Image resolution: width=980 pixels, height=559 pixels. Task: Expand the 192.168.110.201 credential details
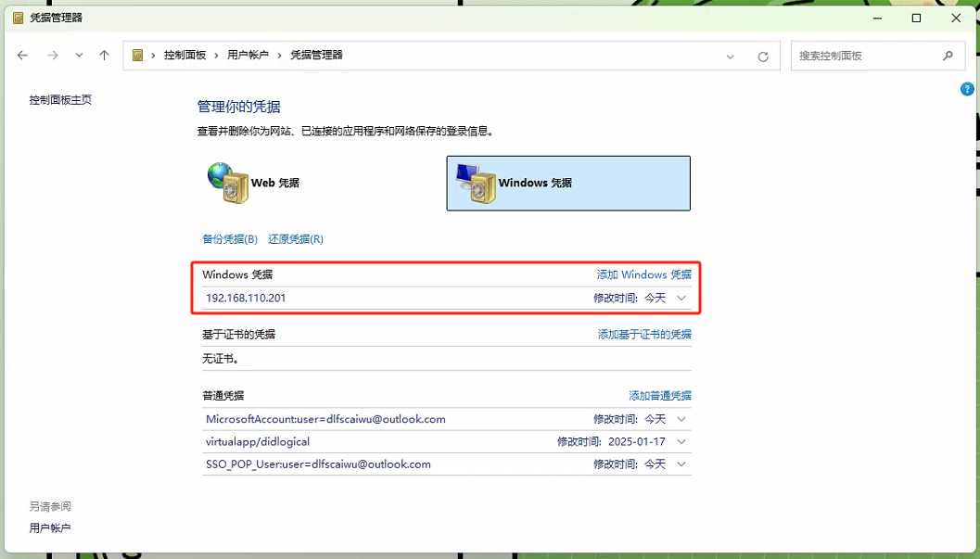point(681,298)
